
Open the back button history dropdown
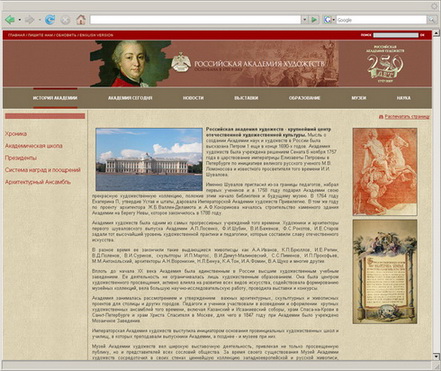[x=19, y=20]
